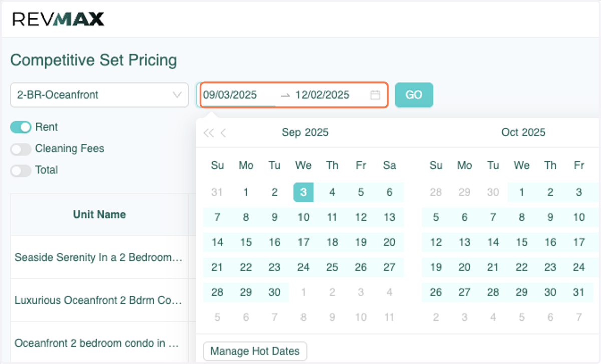Select October 27 in the calendar
Image resolution: width=601 pixels, height=364 pixels.
tap(464, 292)
